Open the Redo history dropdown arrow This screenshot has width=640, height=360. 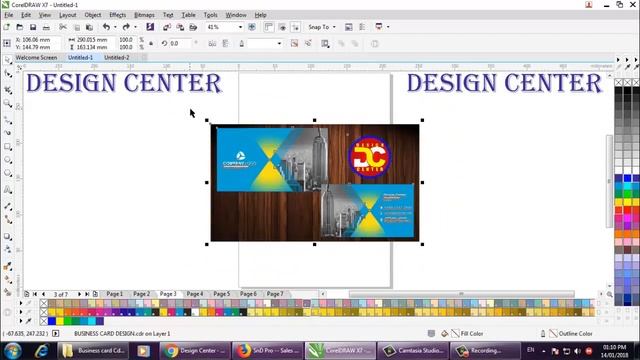(x=135, y=27)
